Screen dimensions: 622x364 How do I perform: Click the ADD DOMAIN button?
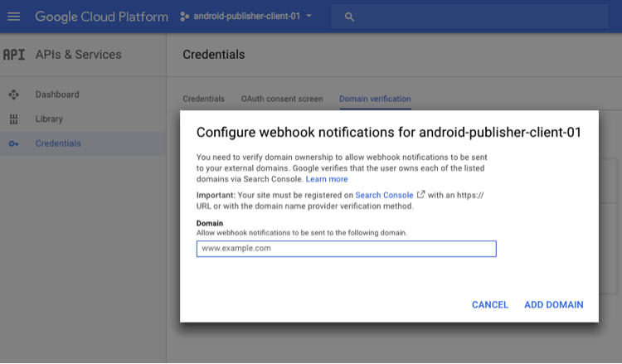[x=554, y=304]
